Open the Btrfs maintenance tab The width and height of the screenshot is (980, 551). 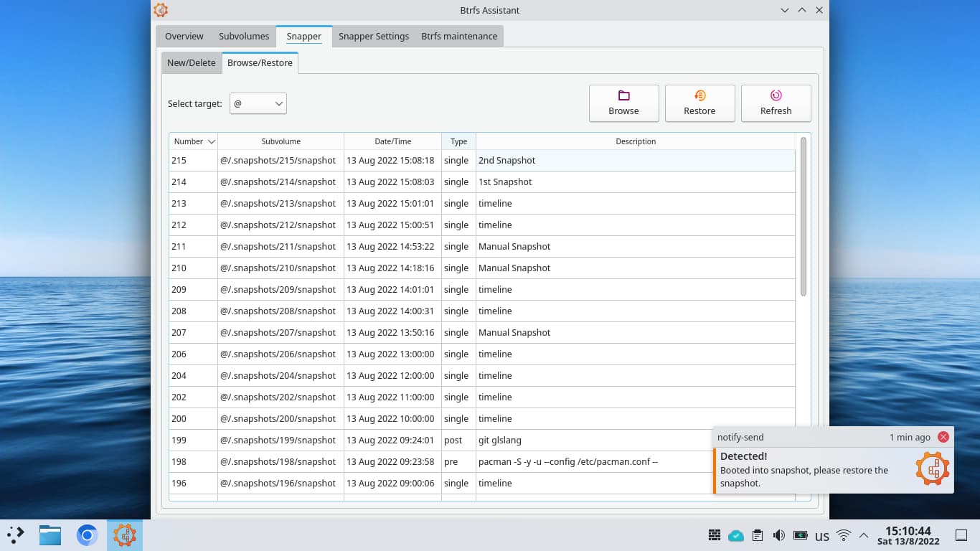[459, 36]
